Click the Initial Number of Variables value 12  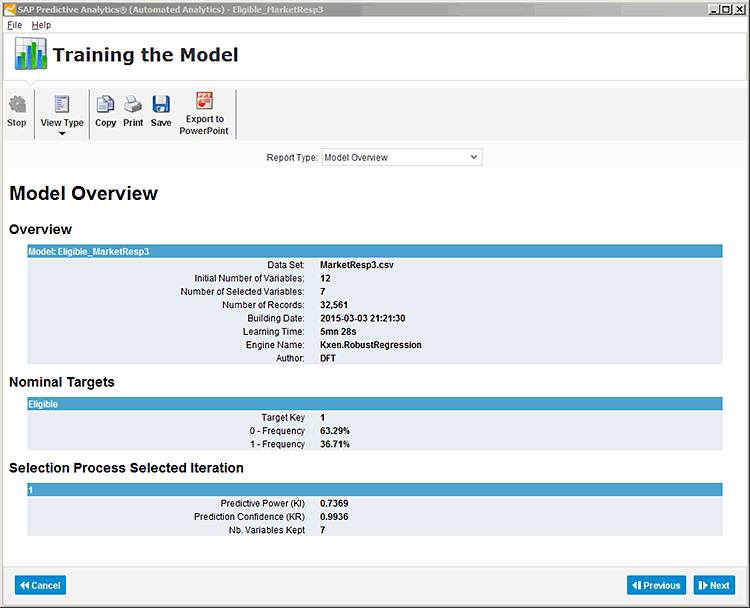(x=325, y=278)
